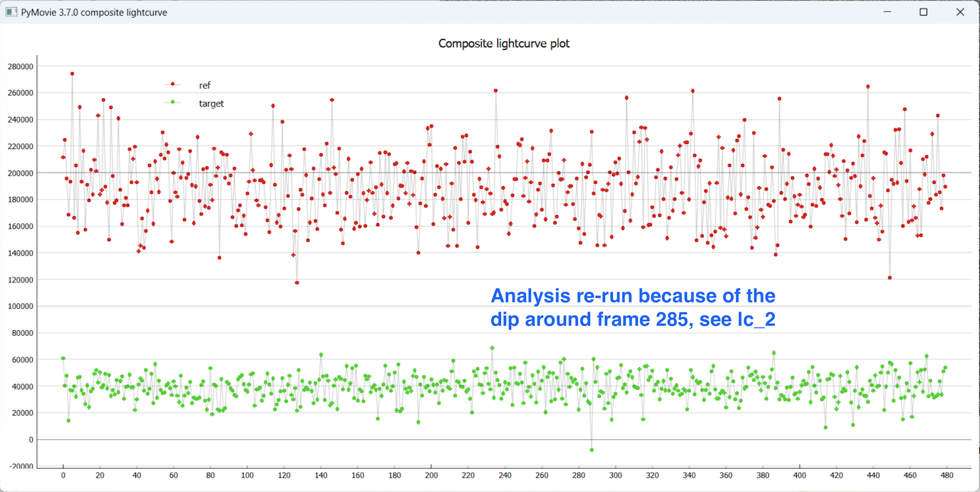Click the 240 tick label on x-axis
The image size is (980, 492).
pos(505,475)
